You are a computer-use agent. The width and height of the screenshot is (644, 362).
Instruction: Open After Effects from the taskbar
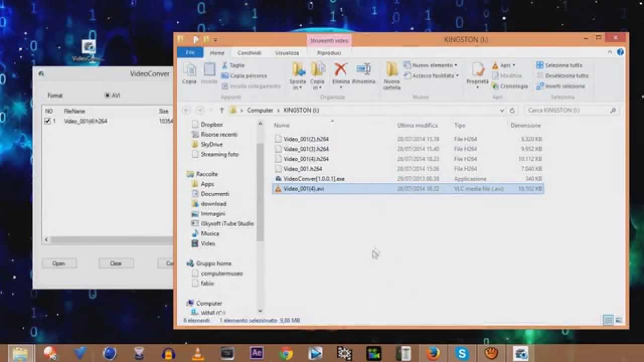[x=257, y=353]
